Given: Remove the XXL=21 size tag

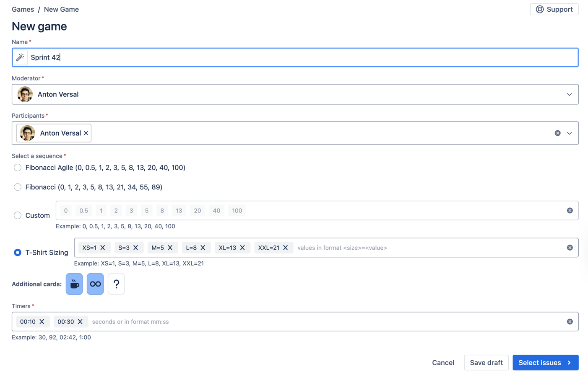Looking at the screenshot, I should point(286,248).
